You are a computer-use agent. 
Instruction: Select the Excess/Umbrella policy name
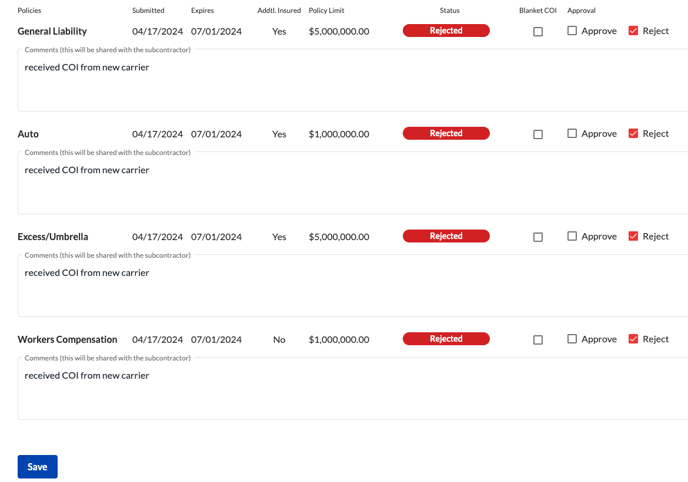click(x=53, y=236)
